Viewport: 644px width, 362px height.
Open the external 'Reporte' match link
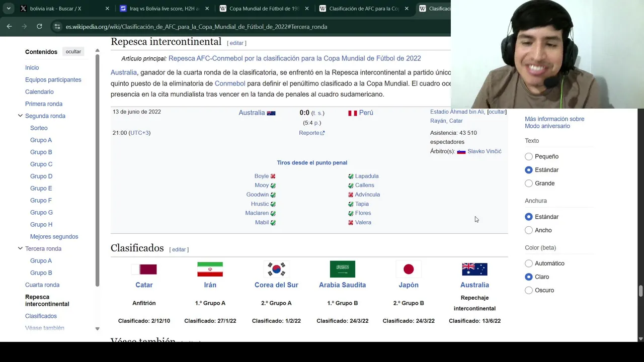311,133
